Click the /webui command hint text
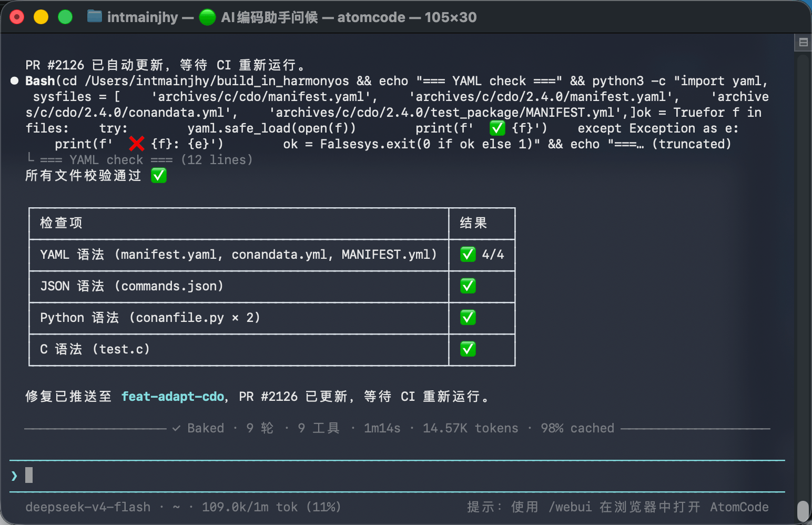Screen dimensions: 812x525 [x=570, y=507]
